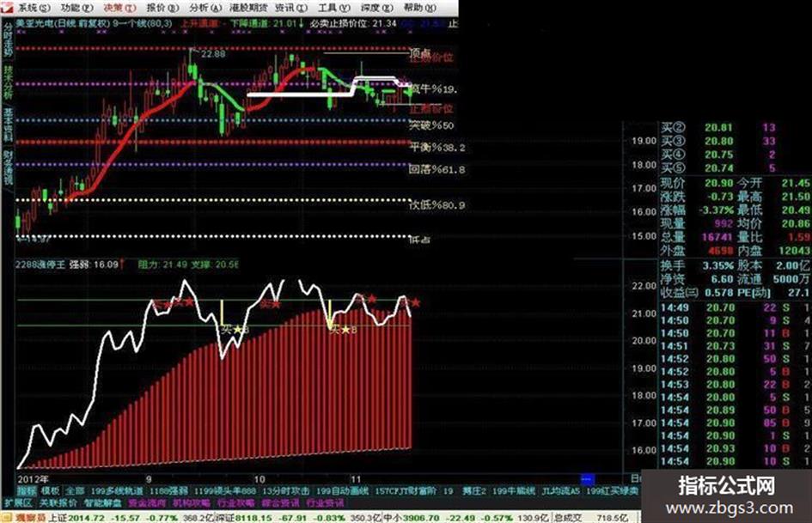812x523 pixels.
Task: Switch to the 财务透视 side tab
Action: tap(7, 167)
